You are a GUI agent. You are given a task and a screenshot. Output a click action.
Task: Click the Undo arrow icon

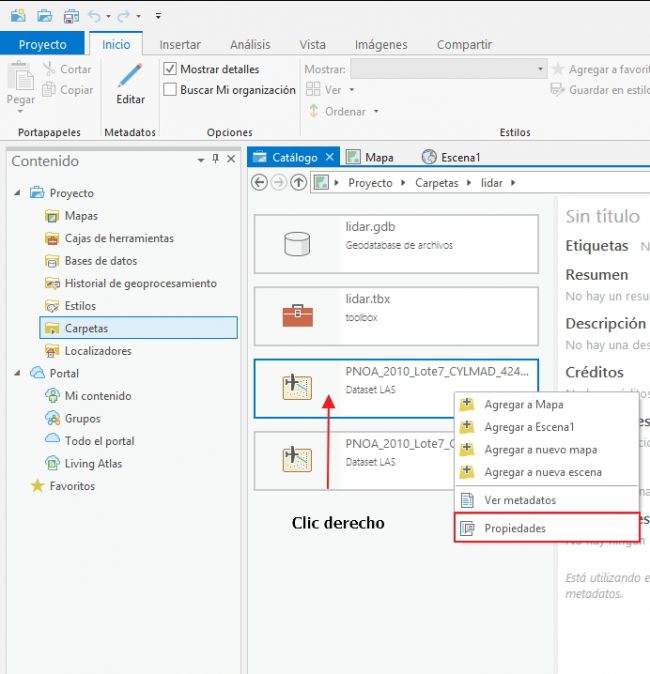(x=95, y=16)
